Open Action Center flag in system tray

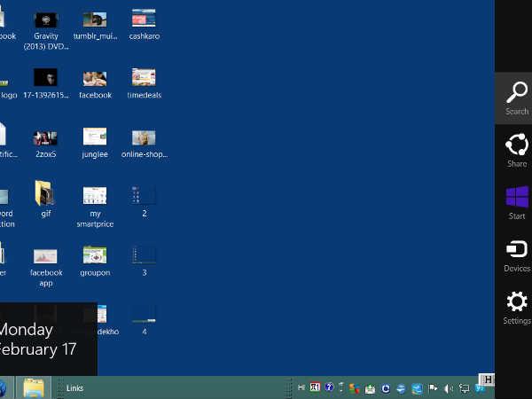[x=433, y=388]
